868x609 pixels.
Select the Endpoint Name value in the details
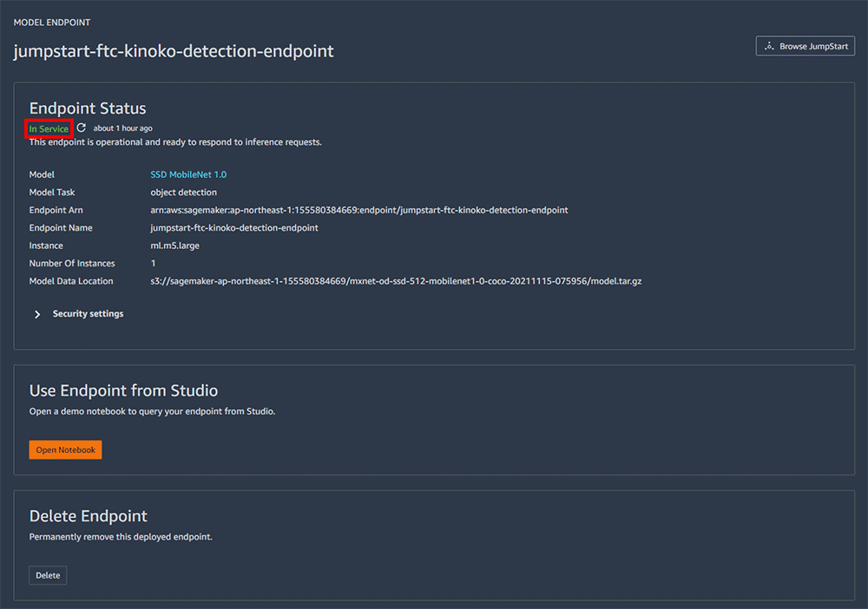coord(234,228)
